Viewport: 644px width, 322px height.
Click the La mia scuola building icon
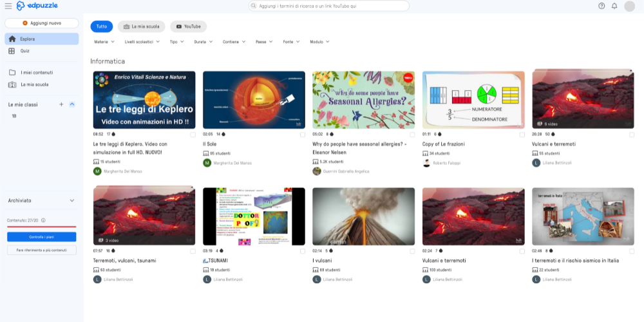pos(12,84)
